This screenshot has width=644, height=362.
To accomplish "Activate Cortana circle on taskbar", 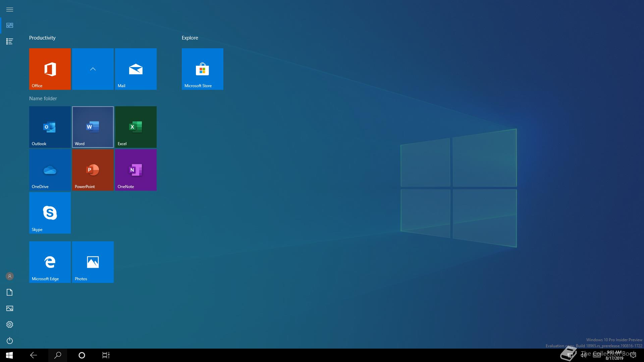I will [82, 355].
